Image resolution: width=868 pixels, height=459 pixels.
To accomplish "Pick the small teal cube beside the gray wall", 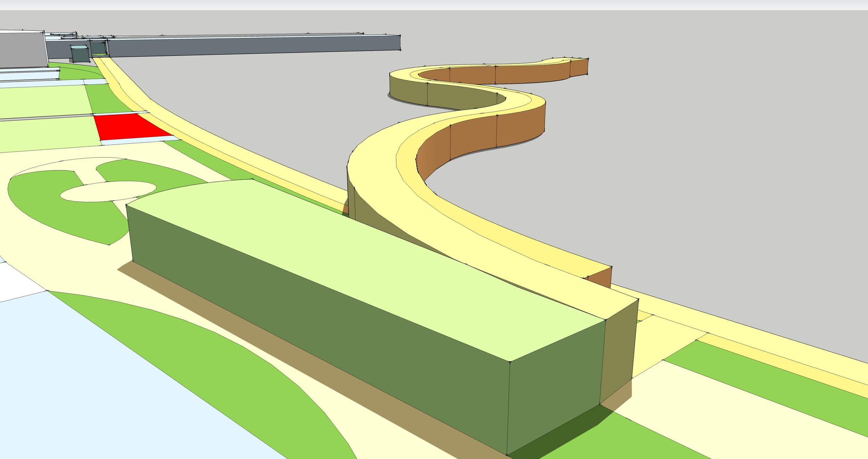I will [x=80, y=54].
